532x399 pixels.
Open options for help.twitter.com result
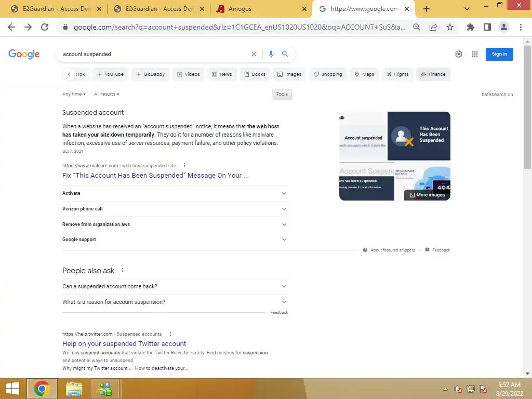pyautogui.click(x=170, y=334)
